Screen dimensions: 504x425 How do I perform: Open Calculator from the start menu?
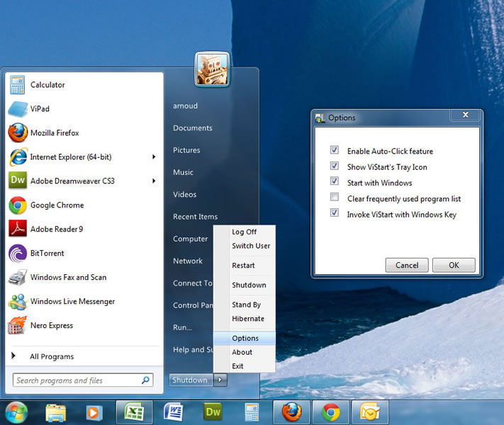pos(47,85)
